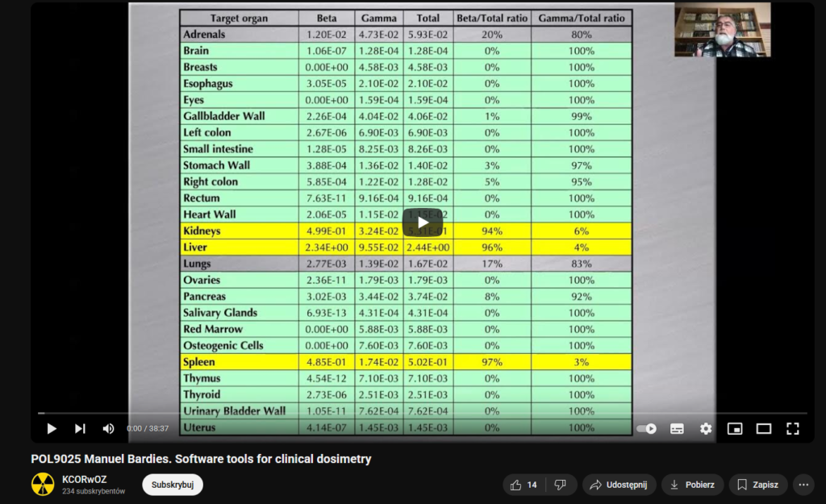Viewport: 826px width, 504px height.
Task: Open the player settings gear
Action: [706, 429]
